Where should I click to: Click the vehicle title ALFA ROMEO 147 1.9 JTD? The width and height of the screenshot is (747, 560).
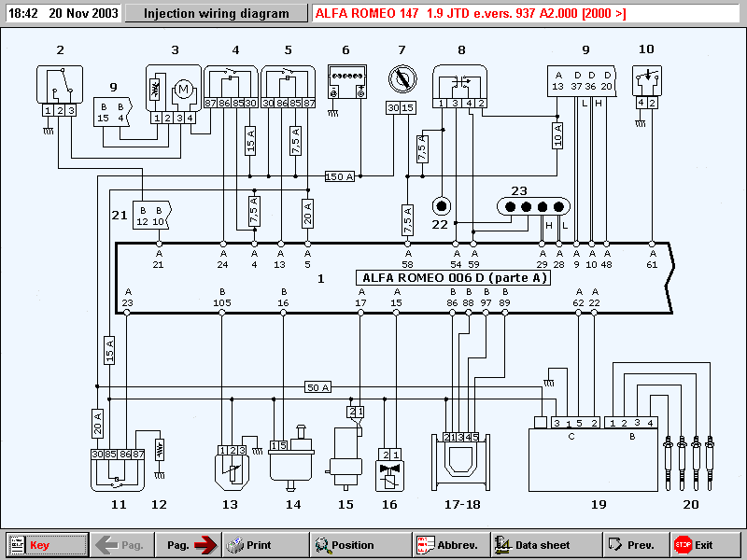471,13
